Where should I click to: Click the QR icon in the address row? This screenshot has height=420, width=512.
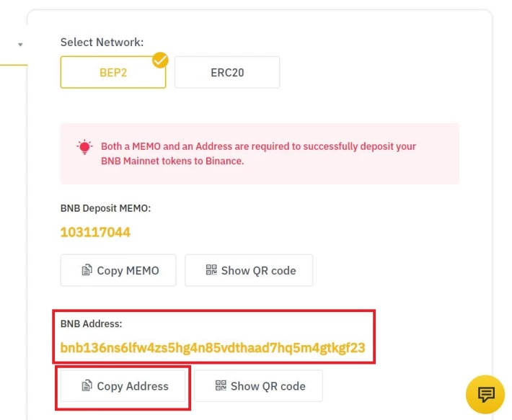[221, 385]
